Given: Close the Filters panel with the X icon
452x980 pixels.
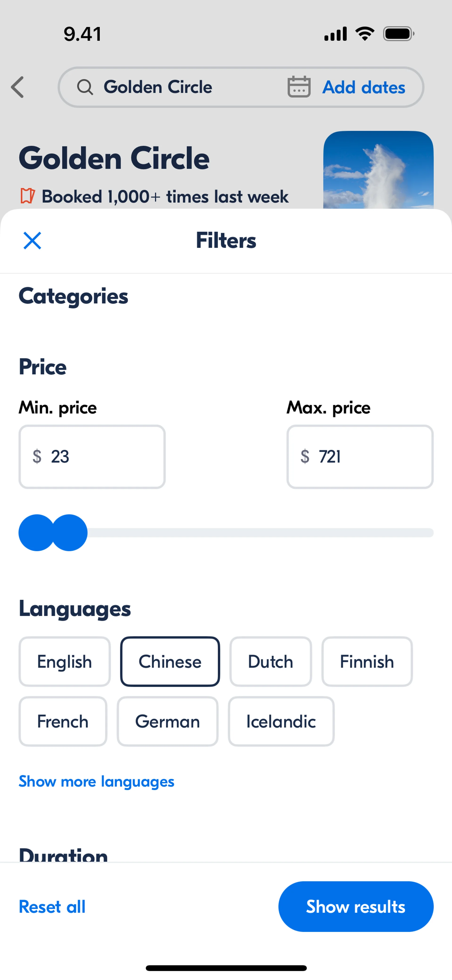Looking at the screenshot, I should [32, 240].
